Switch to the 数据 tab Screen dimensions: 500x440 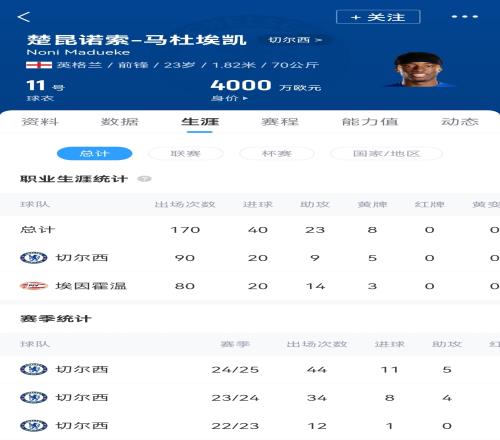119,122
